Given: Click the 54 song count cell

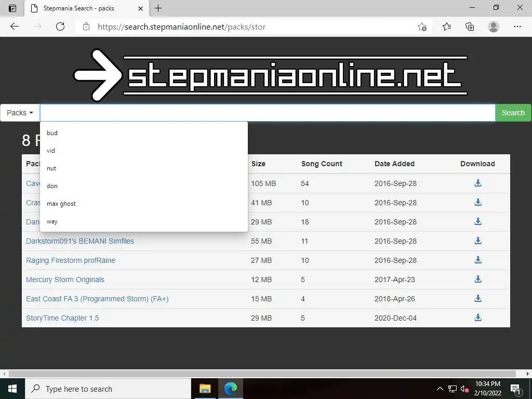Looking at the screenshot, I should point(304,183).
